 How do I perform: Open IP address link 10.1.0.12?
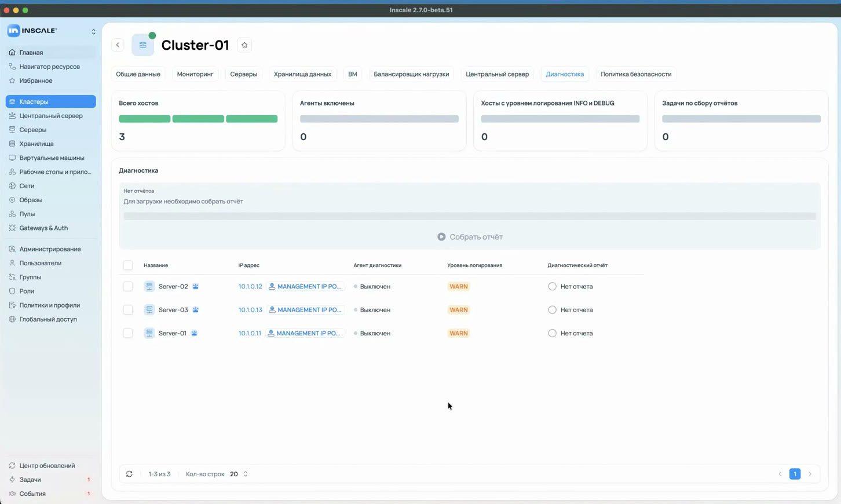pos(250,286)
